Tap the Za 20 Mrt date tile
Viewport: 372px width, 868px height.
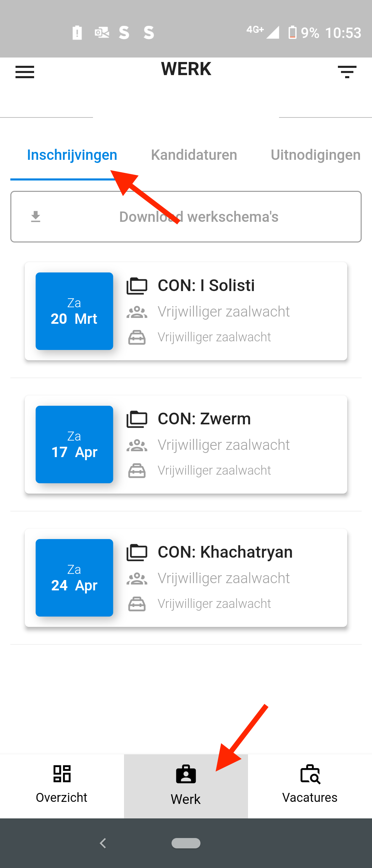(x=74, y=311)
